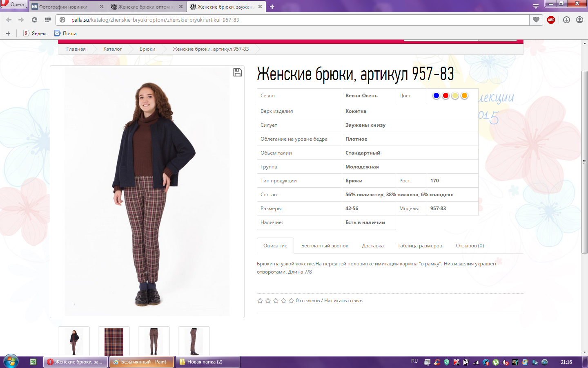Select the pale yellow color swatch
This screenshot has width=588, height=368.
tap(455, 96)
